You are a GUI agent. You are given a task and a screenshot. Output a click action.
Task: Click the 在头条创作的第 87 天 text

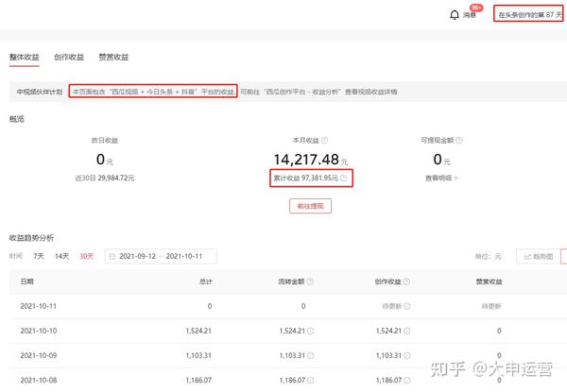pyautogui.click(x=530, y=15)
